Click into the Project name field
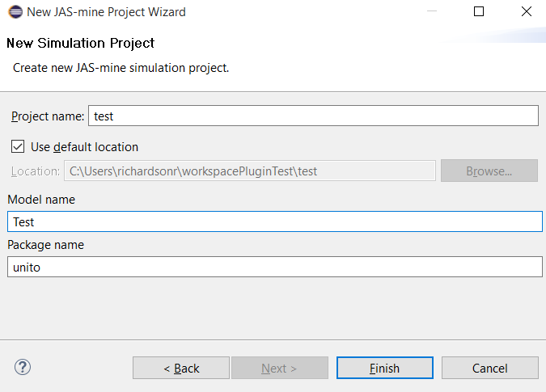The height and width of the screenshot is (392, 546). tap(312, 116)
